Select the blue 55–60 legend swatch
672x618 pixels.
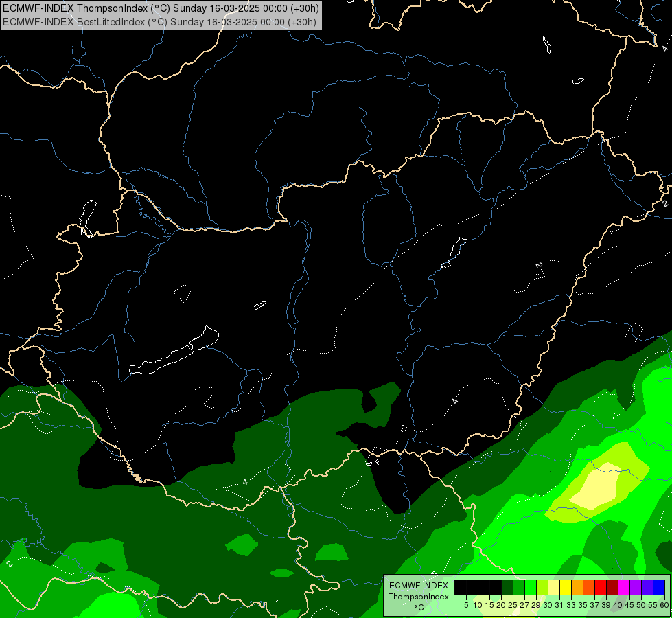point(659,587)
